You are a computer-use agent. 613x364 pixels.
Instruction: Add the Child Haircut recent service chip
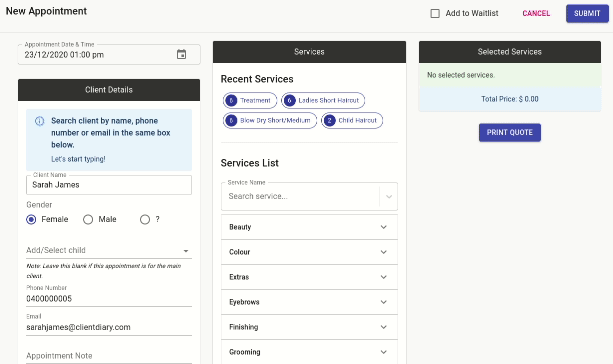pos(352,120)
